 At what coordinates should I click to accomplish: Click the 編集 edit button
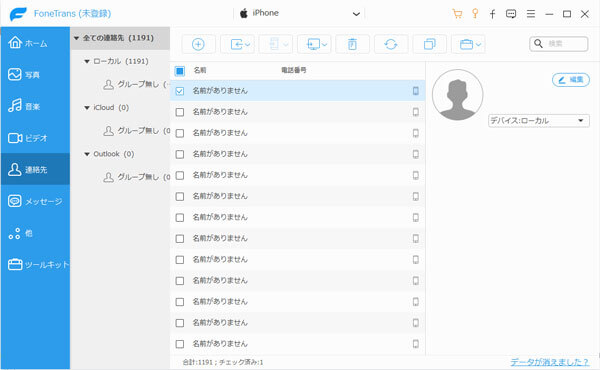[x=571, y=80]
